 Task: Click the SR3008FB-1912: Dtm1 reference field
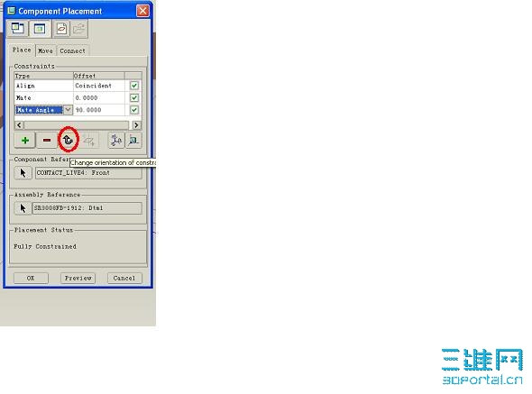tap(87, 208)
